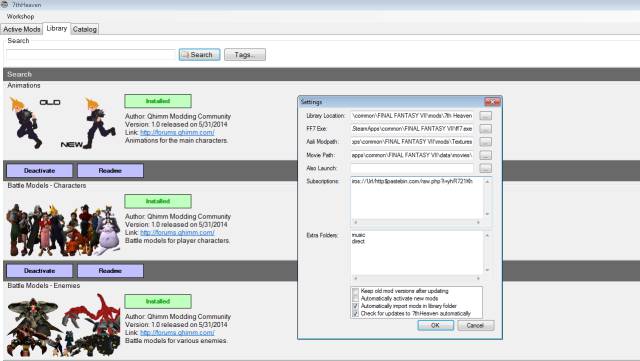This screenshot has width=640, height=361.
Task: Click the 7thHeaven window title icon
Action: pyautogui.click(x=4, y=4)
